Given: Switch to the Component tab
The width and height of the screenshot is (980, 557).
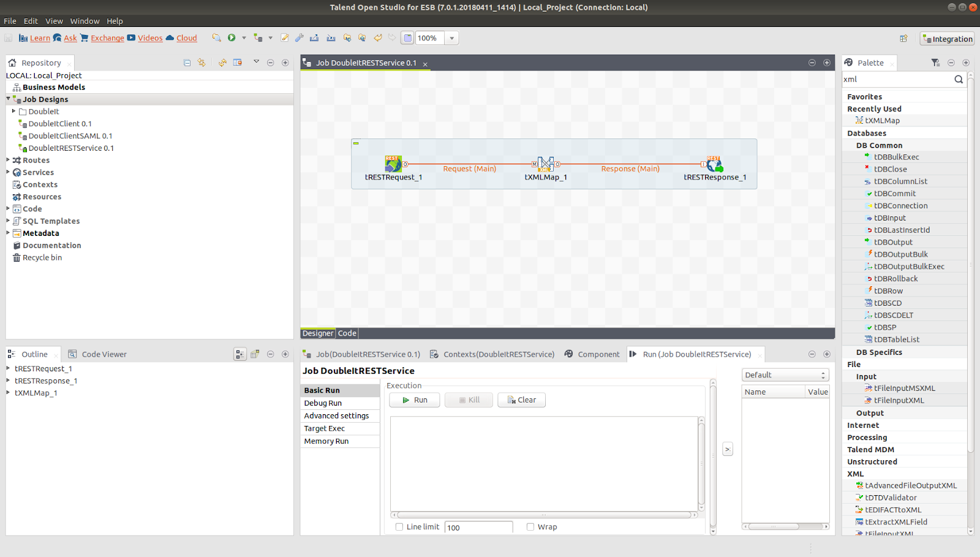Looking at the screenshot, I should pyautogui.click(x=592, y=354).
